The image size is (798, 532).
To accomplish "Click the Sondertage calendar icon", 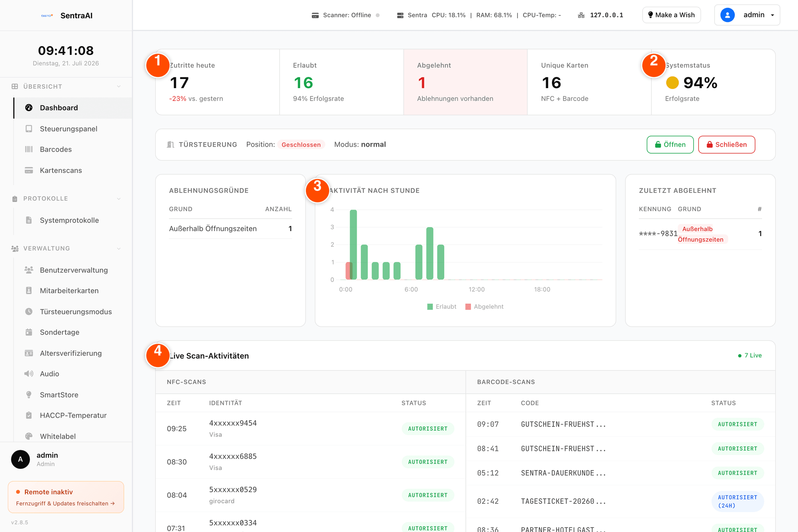I will click(x=29, y=332).
